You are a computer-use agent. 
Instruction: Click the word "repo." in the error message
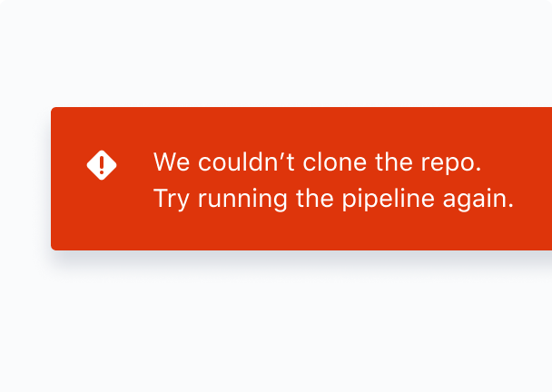click(x=451, y=163)
